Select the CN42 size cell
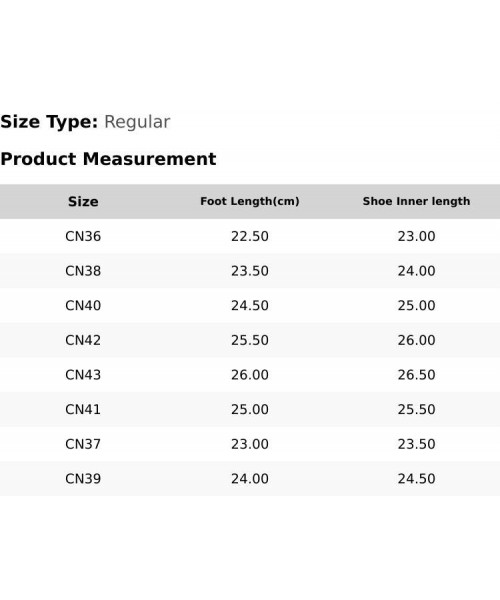The image size is (500, 600). [x=83, y=340]
